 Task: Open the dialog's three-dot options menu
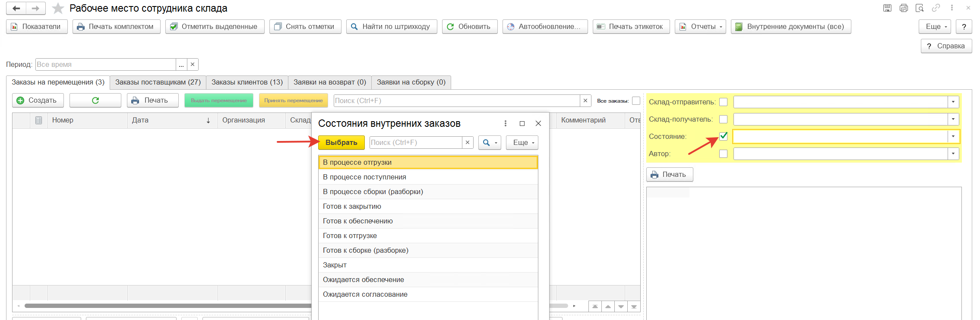point(506,123)
